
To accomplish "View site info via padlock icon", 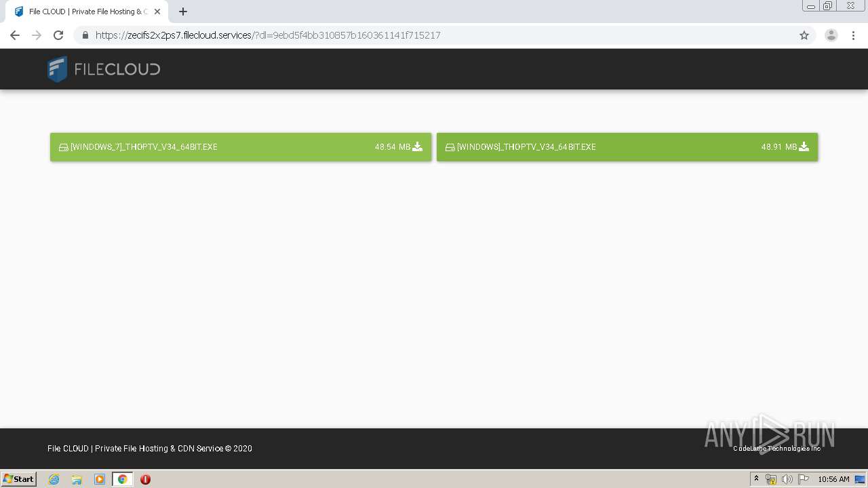I will point(85,35).
